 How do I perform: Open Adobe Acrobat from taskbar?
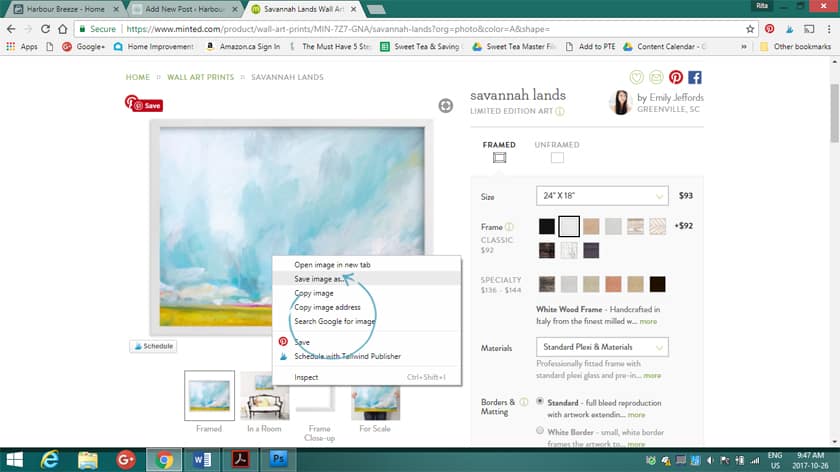pyautogui.click(x=240, y=460)
